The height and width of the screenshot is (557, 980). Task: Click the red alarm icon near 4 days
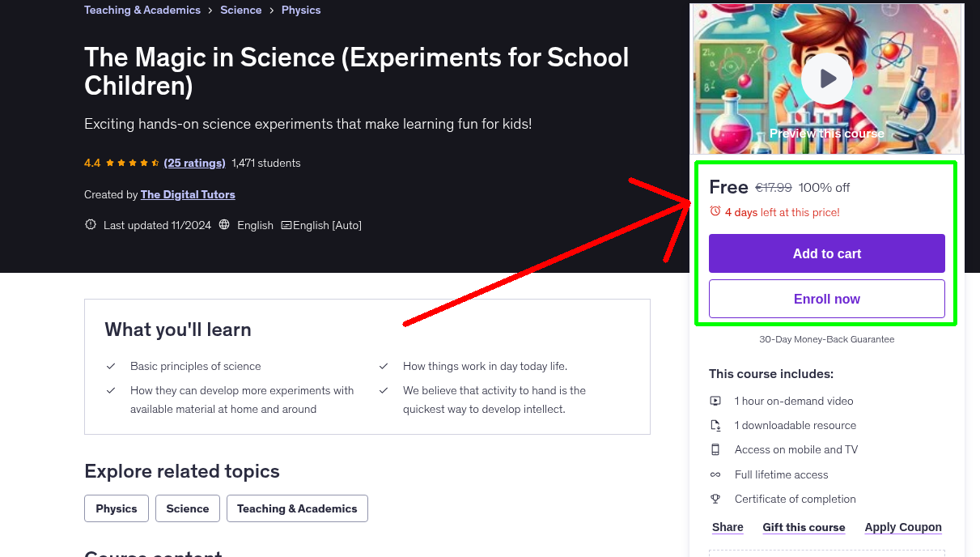tap(715, 210)
